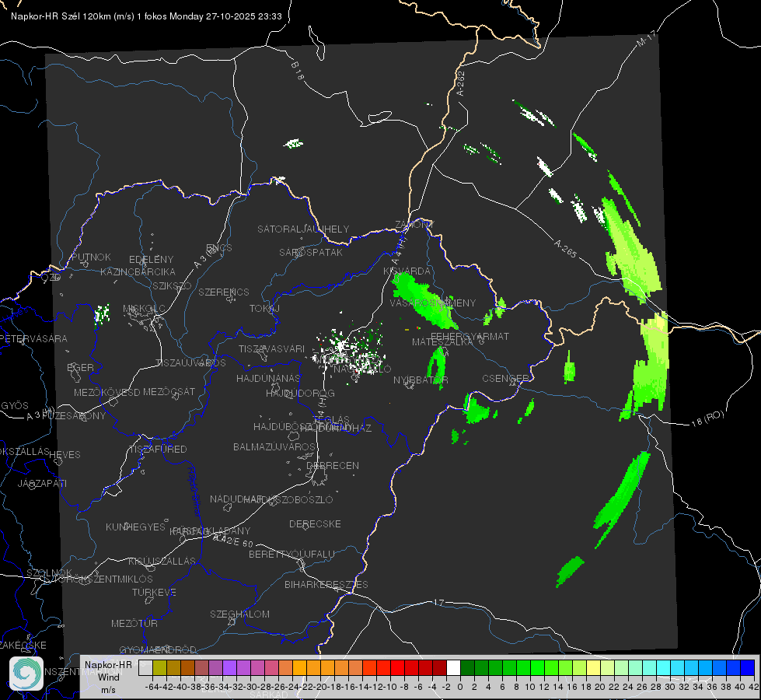Click the SZIKSZÓ label
761x700 pixels.
click(x=172, y=285)
